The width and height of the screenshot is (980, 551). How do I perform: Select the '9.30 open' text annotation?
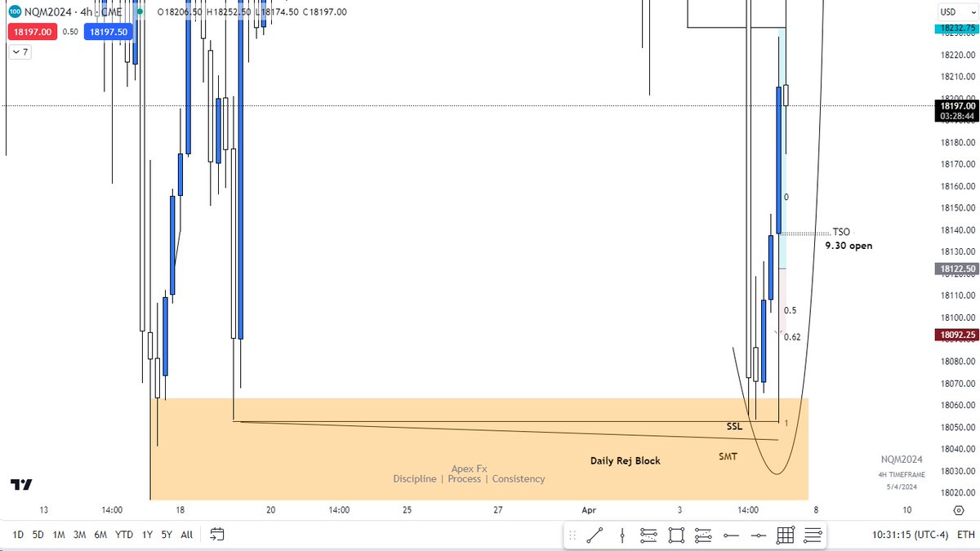[x=849, y=246]
